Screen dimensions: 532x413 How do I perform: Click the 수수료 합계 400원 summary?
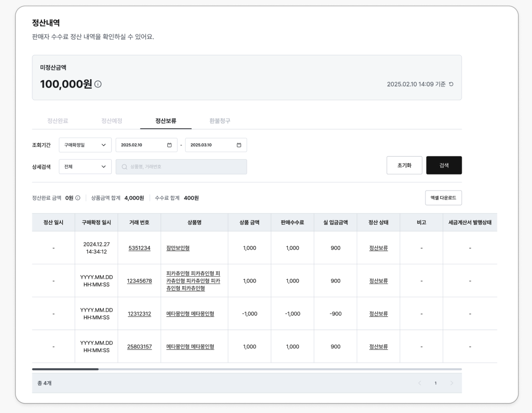177,198
